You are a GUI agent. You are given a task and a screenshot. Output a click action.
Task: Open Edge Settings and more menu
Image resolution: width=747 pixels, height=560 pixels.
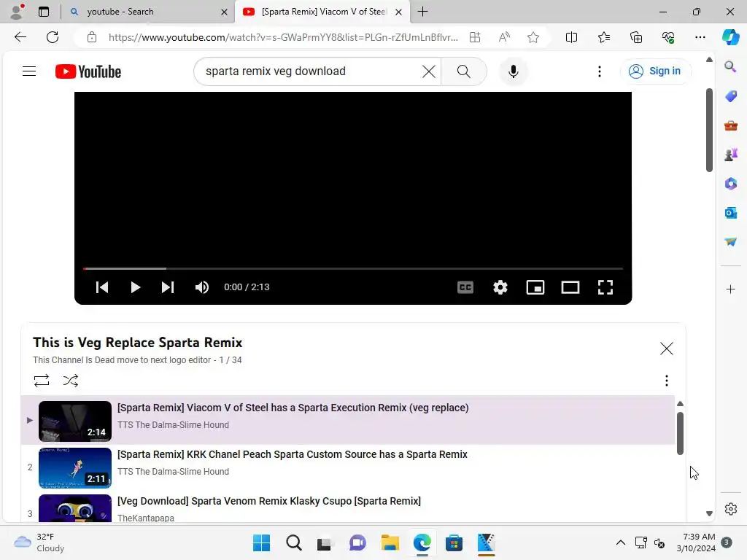click(700, 37)
